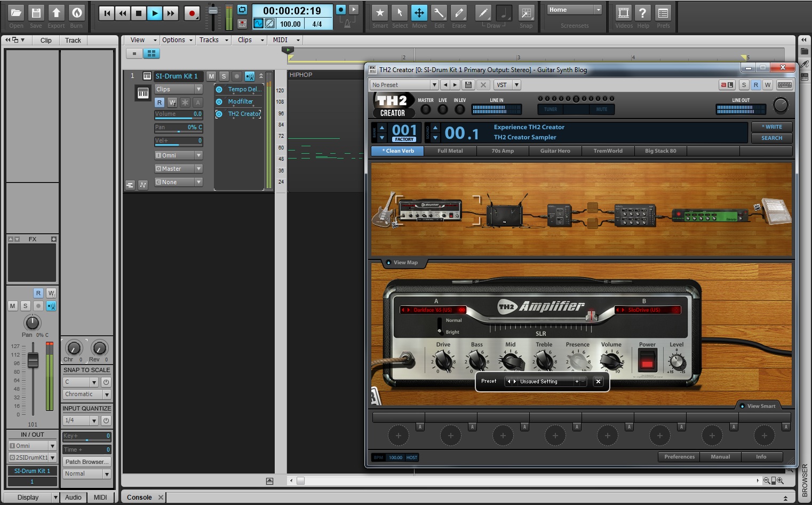Select the Draw pencil tool
The image size is (812, 505).
483,13
